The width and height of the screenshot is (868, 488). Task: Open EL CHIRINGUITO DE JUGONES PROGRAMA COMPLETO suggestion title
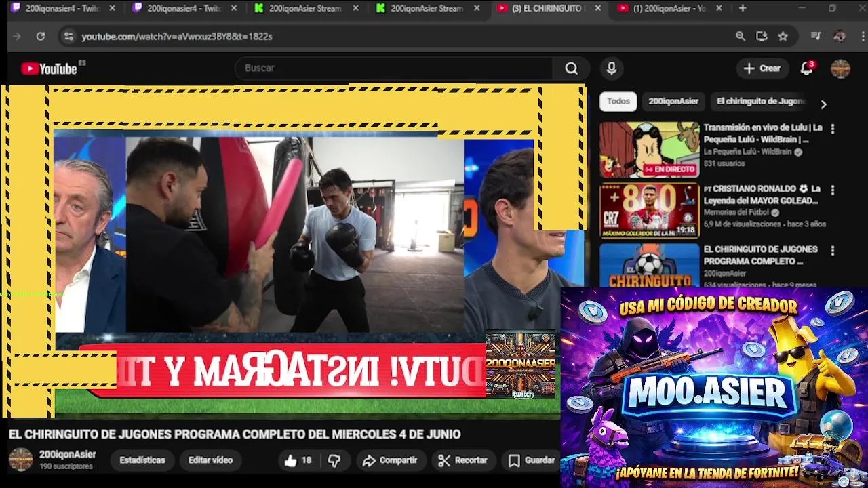760,255
